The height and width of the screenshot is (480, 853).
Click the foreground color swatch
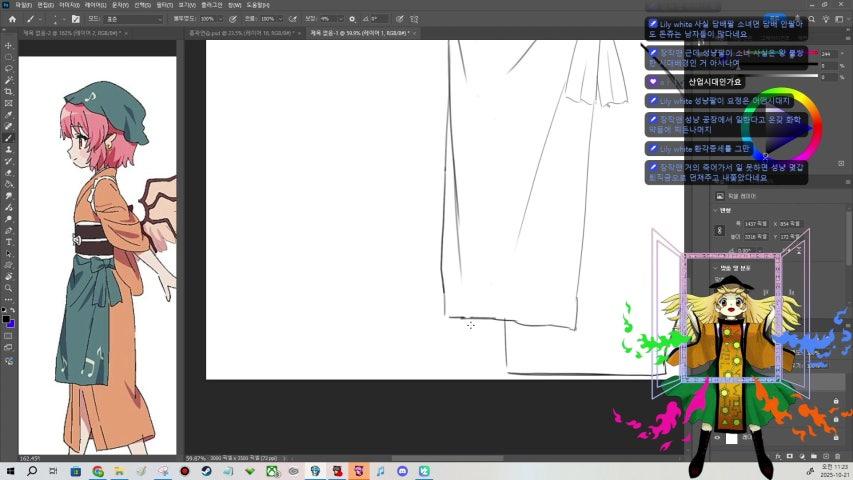[6, 319]
